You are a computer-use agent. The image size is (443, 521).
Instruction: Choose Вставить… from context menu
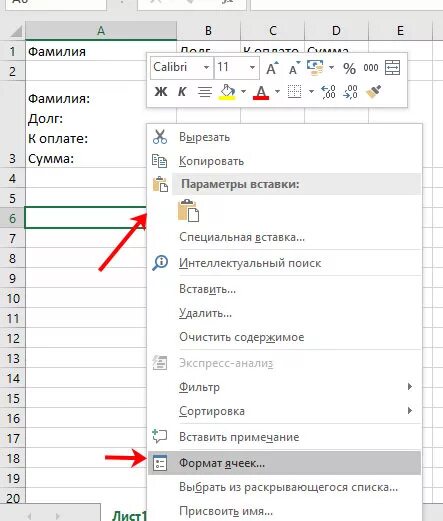[x=285, y=289]
